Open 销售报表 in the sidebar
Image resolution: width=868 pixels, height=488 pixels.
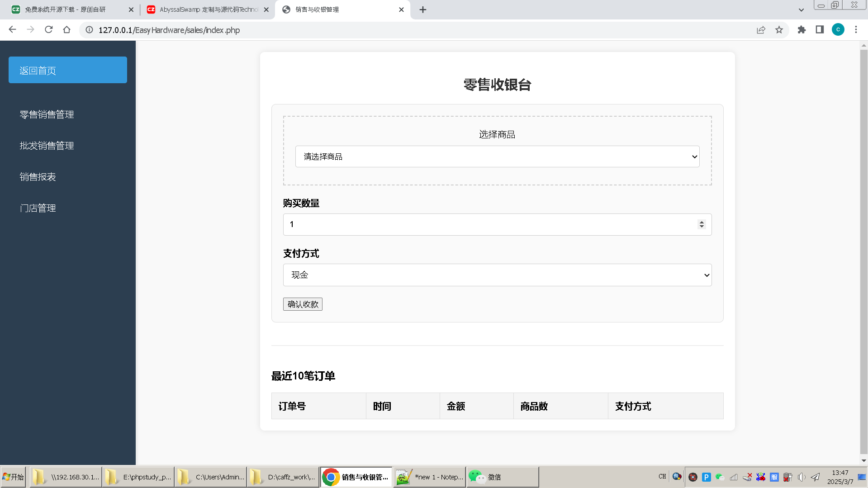tap(38, 177)
